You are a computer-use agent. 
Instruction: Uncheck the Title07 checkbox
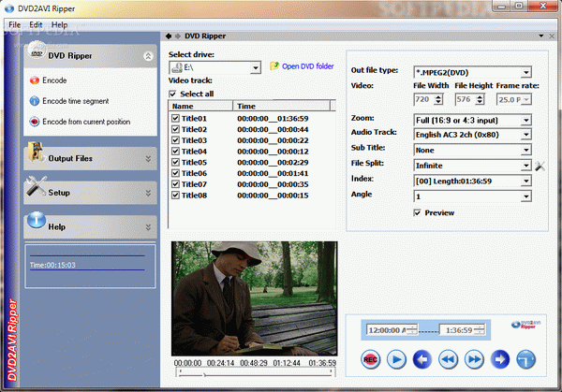point(175,184)
